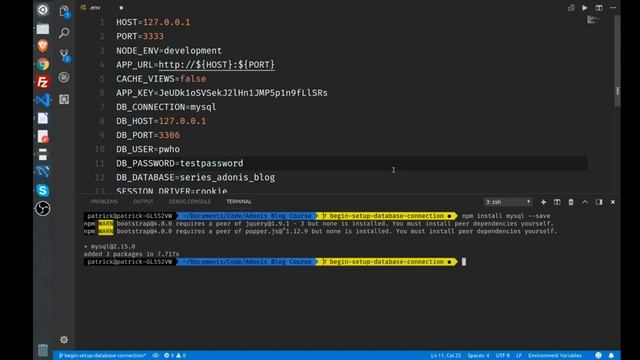Click the eye watch icon in status bar
The width and height of the screenshot is (640, 360).
[x=156, y=356]
